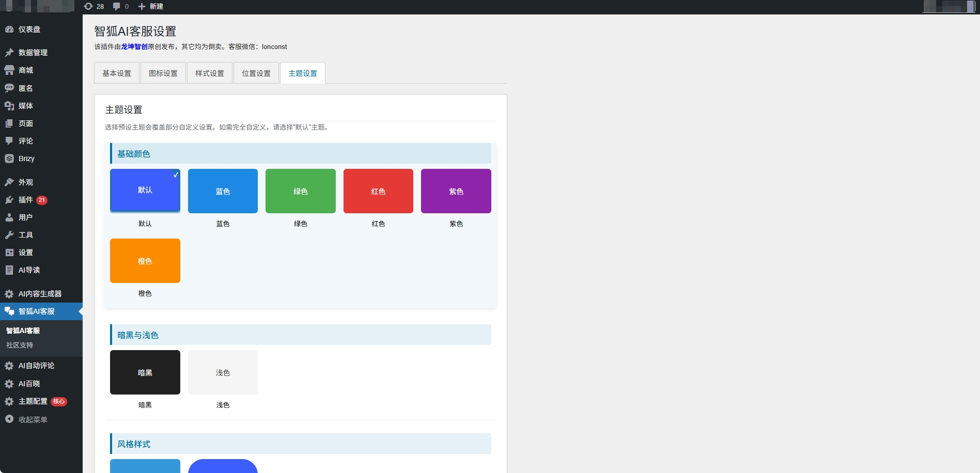The height and width of the screenshot is (473, 980).
Task: Click the gear icon beside AI百晓
Action: [9, 384]
